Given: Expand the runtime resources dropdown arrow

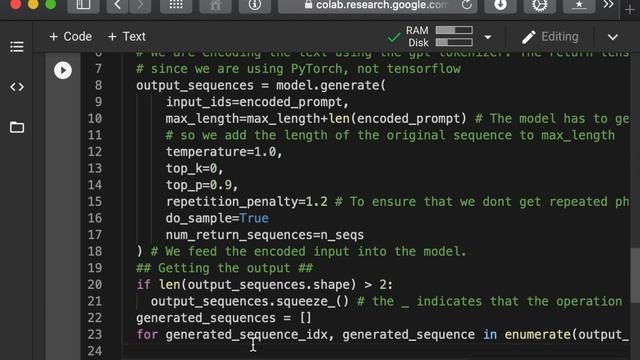Looking at the screenshot, I should click(488, 37).
